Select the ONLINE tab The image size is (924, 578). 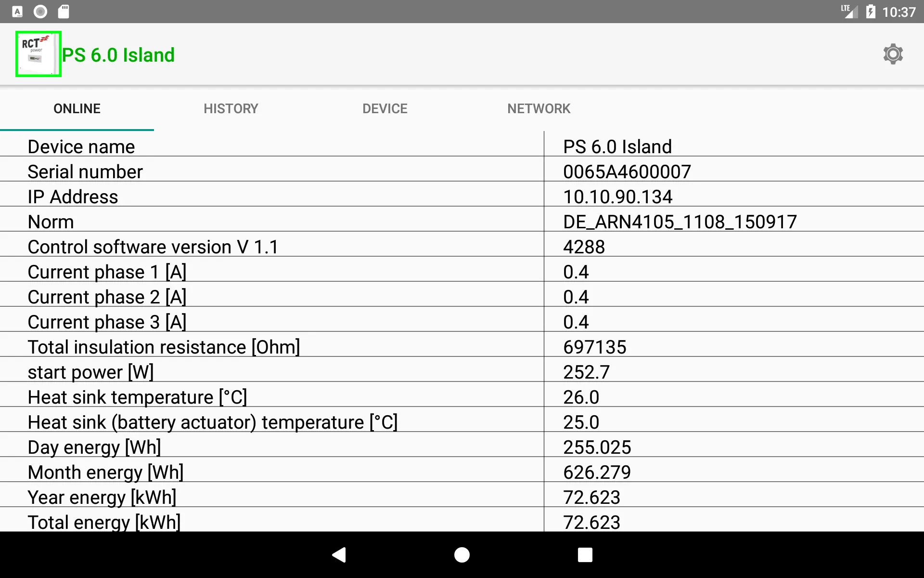coord(77,108)
